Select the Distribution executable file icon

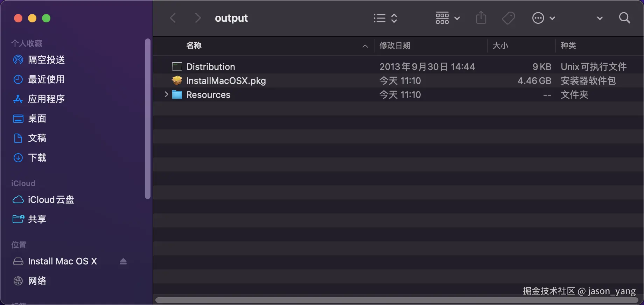[177, 66]
